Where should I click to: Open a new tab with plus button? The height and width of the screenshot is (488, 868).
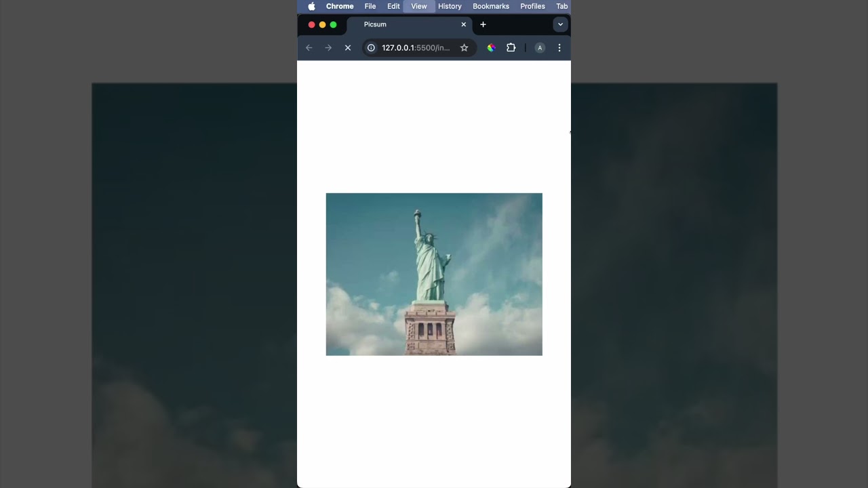(483, 24)
